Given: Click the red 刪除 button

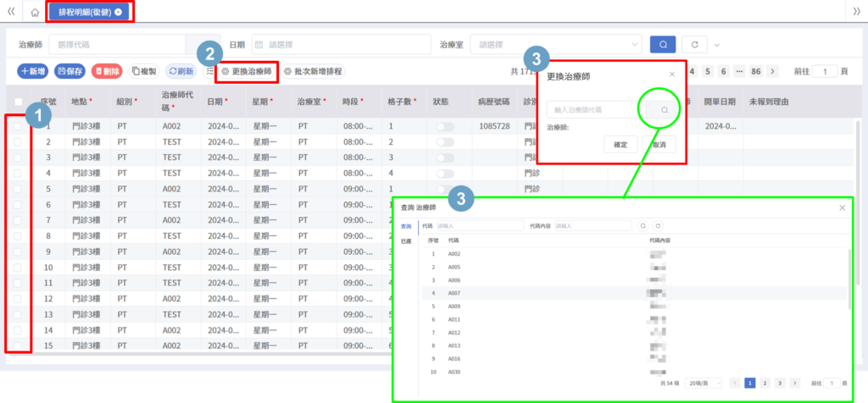Looking at the screenshot, I should pyautogui.click(x=107, y=71).
